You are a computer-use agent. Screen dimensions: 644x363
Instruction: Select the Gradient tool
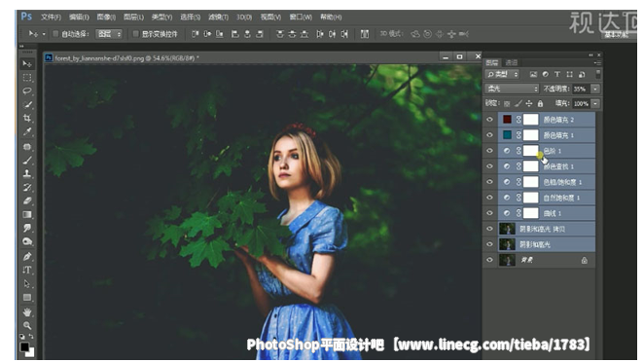(27, 215)
